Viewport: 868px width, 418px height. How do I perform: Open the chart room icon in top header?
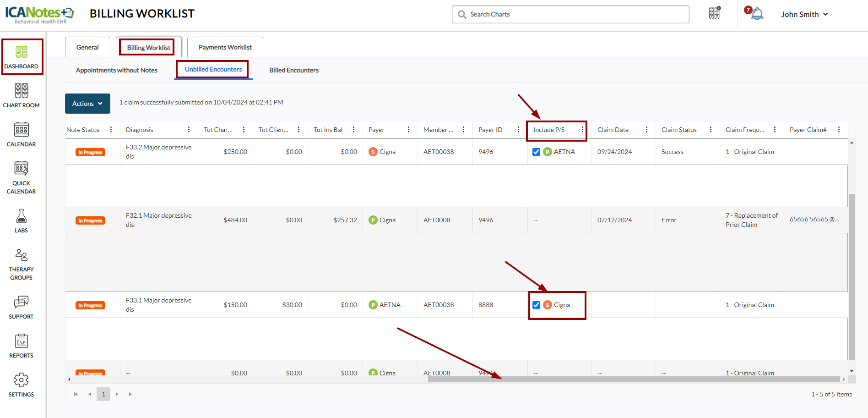pos(715,13)
